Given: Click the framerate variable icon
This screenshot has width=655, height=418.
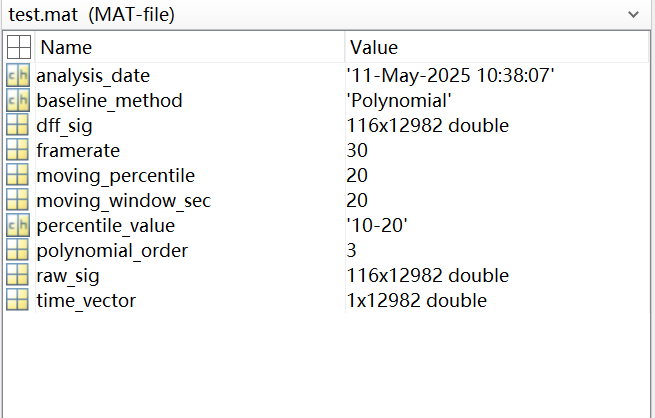Looking at the screenshot, I should click(x=17, y=150).
